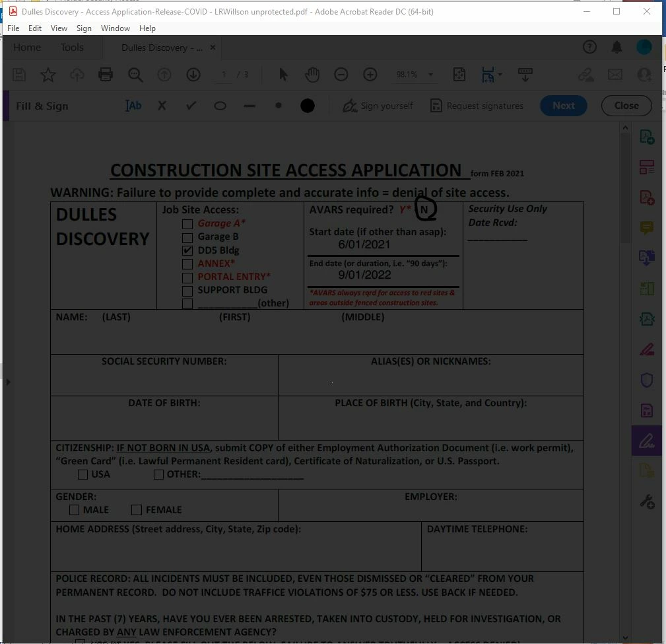This screenshot has height=644, width=666.
Task: Check the FEMALE gender checkbox
Action: (137, 510)
